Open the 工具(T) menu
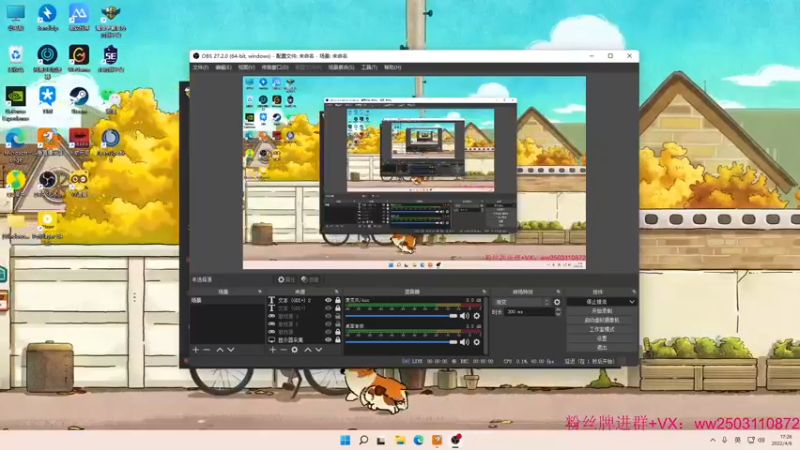 pos(369,67)
